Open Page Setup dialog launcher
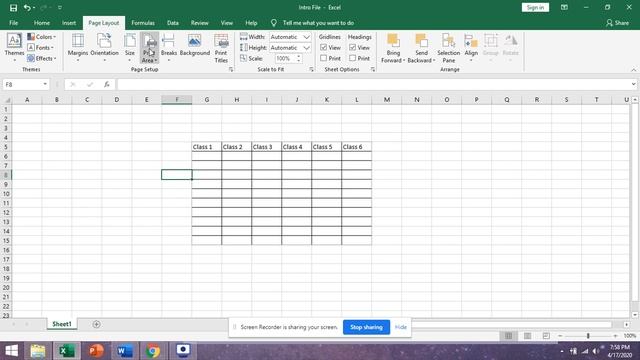Screen dimensions: 640x360 231,70
